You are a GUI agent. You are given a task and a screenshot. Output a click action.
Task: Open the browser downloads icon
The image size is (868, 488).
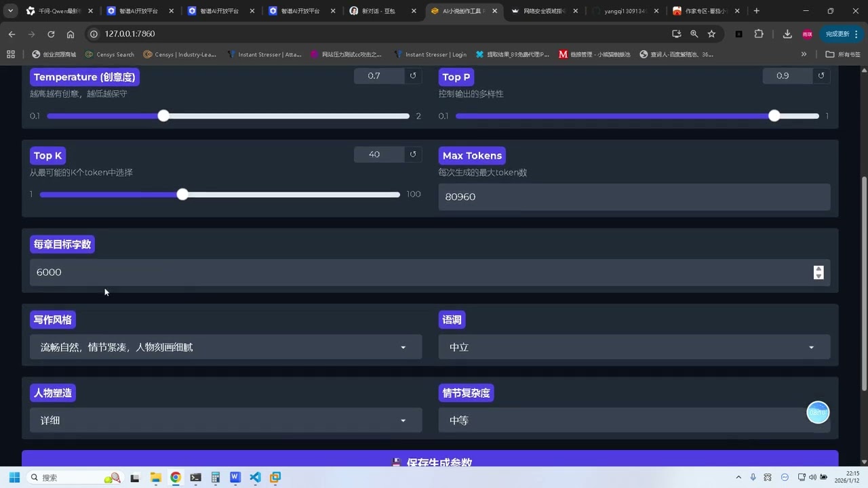tap(787, 34)
